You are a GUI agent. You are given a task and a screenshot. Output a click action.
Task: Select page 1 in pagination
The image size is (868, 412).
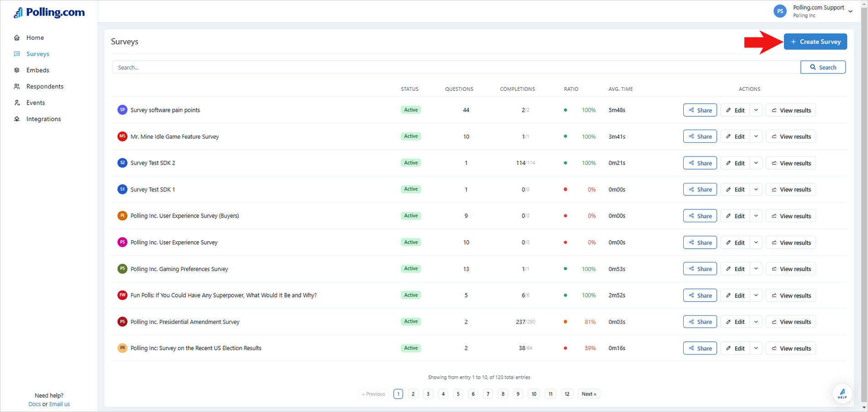(x=398, y=394)
